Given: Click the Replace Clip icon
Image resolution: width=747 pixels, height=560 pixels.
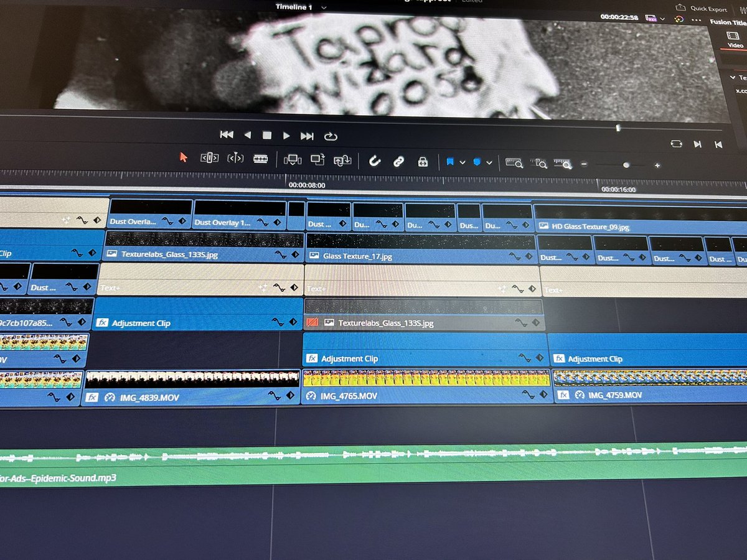Looking at the screenshot, I should [342, 161].
